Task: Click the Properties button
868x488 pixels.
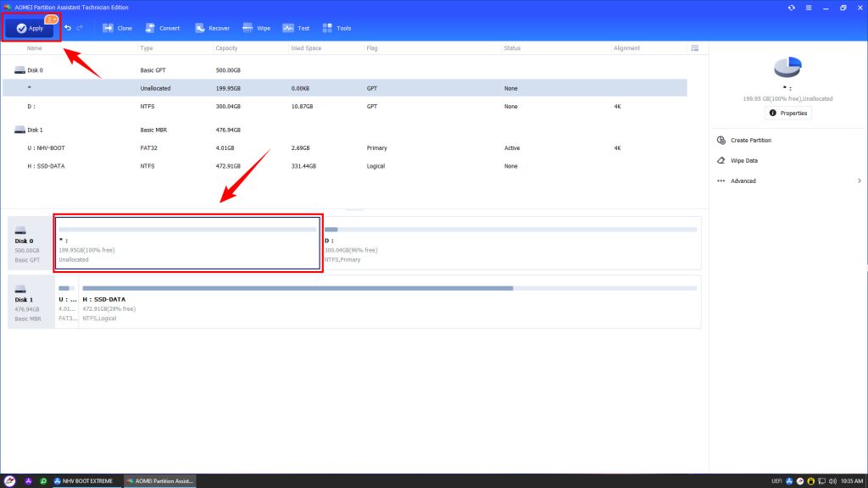Action: click(787, 113)
